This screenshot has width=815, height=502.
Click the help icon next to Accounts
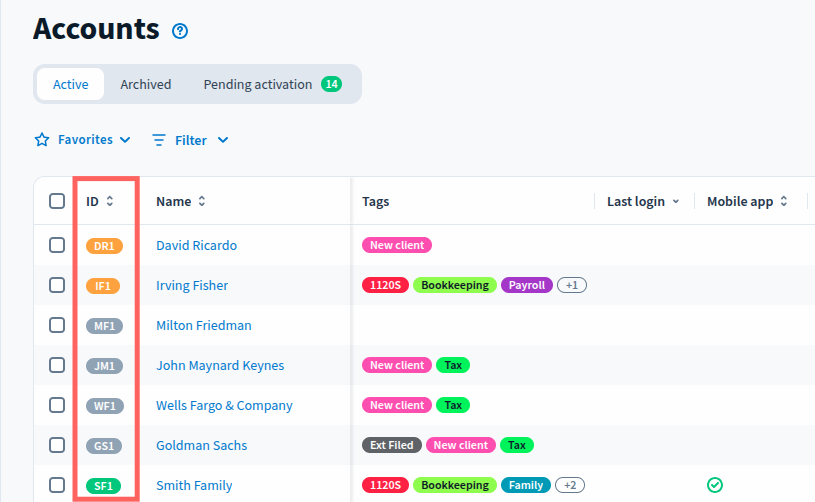pyautogui.click(x=180, y=31)
